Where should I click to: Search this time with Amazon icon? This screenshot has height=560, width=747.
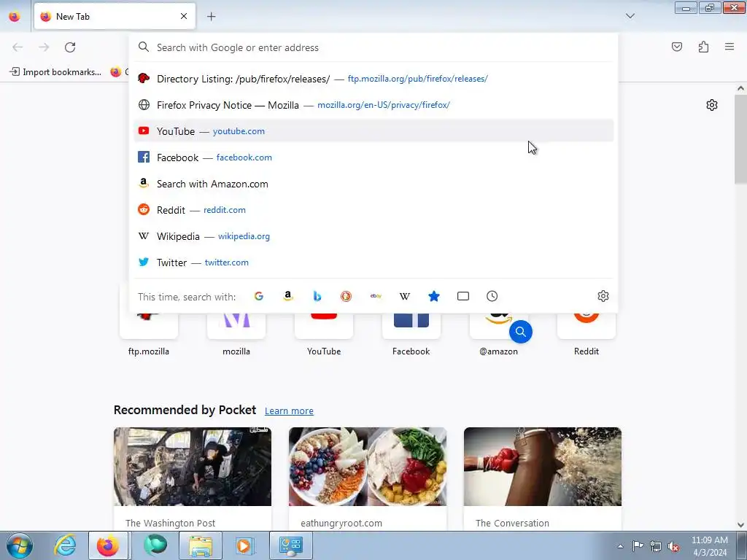click(x=287, y=296)
